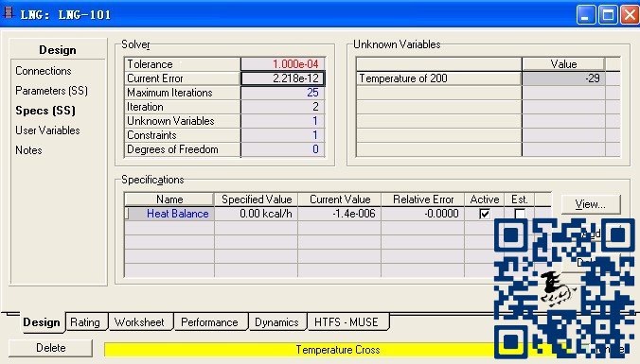Select the Unknown Variables count cell
640x364 pixels.
point(282,121)
